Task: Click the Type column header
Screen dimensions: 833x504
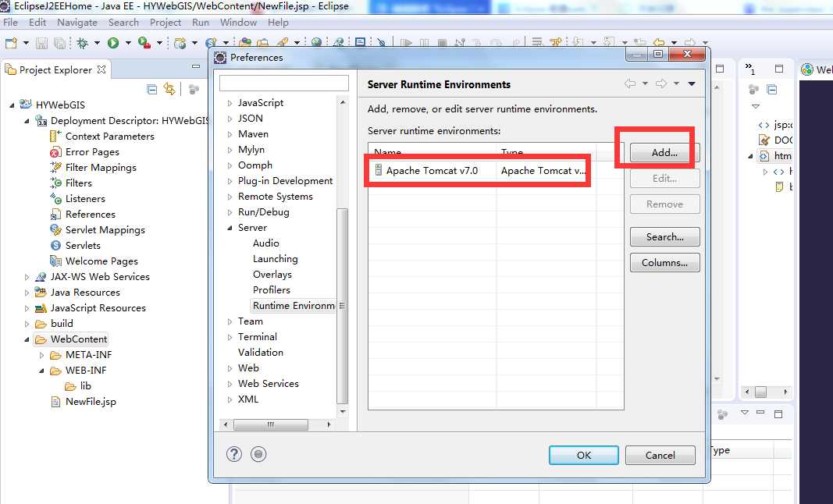Action: 546,152
